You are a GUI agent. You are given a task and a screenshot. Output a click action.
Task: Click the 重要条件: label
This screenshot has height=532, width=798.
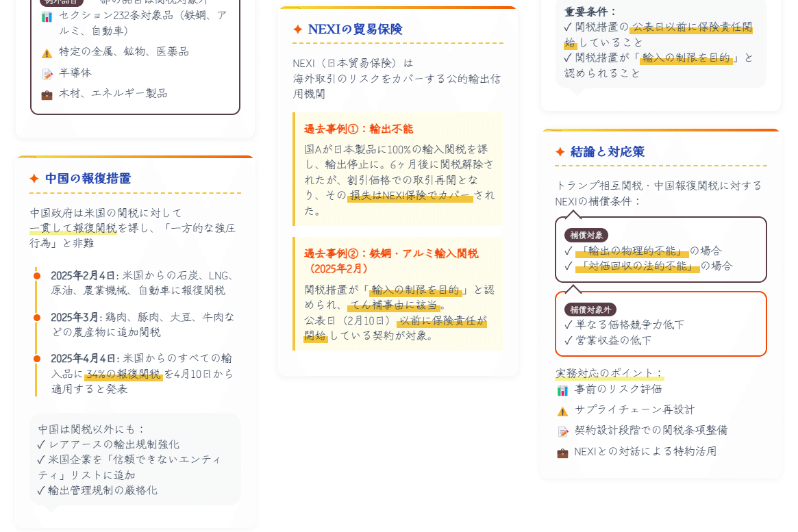tap(590, 12)
